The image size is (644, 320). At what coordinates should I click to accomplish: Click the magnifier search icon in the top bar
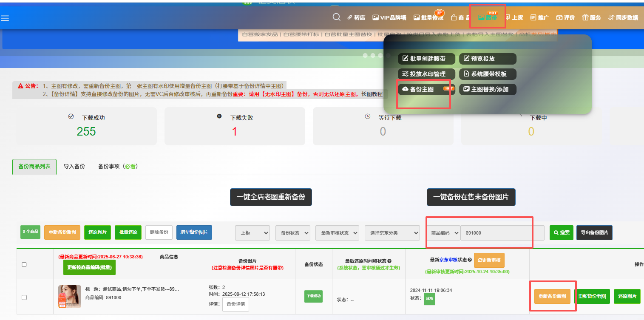coord(336,17)
